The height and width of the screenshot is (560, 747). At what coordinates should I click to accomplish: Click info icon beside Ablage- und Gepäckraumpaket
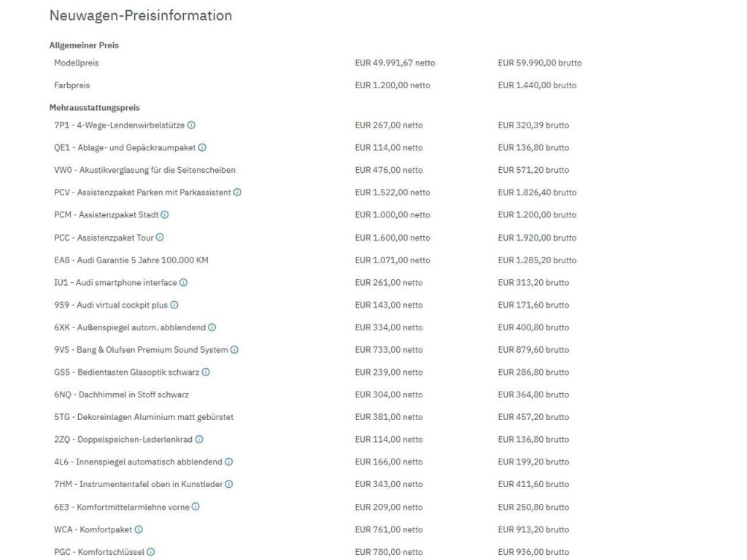pos(202,147)
